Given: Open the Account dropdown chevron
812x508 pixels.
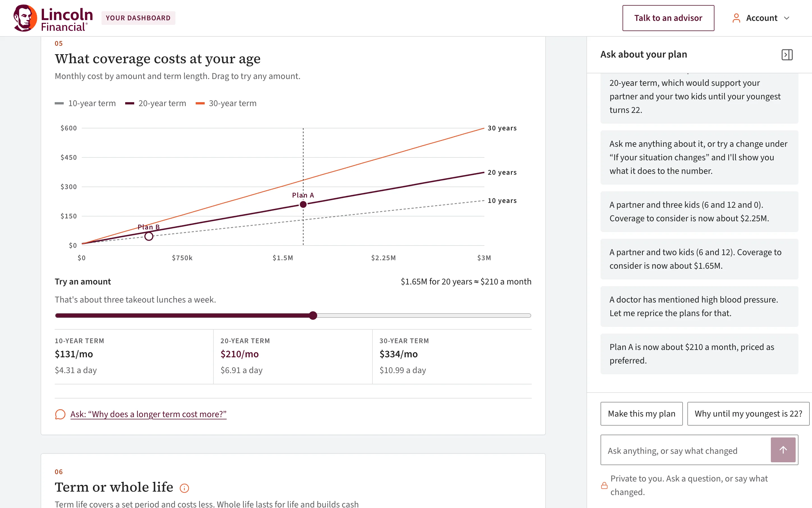Looking at the screenshot, I should pos(787,18).
